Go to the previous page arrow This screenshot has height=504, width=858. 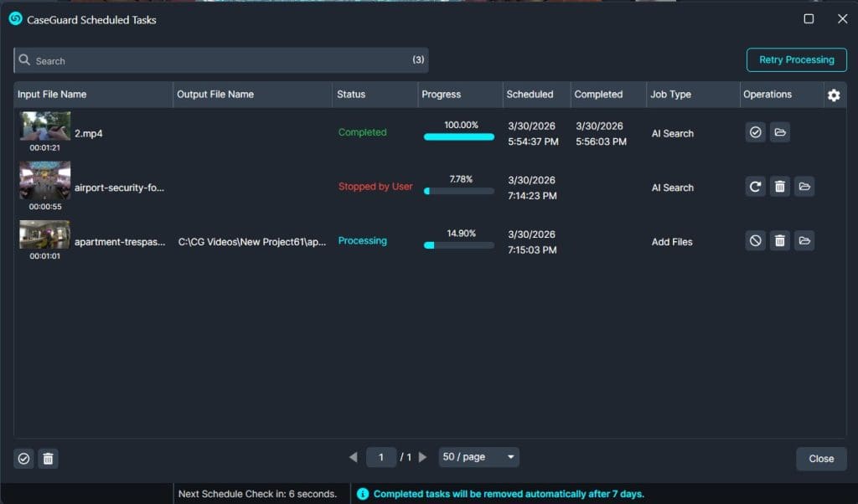tap(353, 457)
